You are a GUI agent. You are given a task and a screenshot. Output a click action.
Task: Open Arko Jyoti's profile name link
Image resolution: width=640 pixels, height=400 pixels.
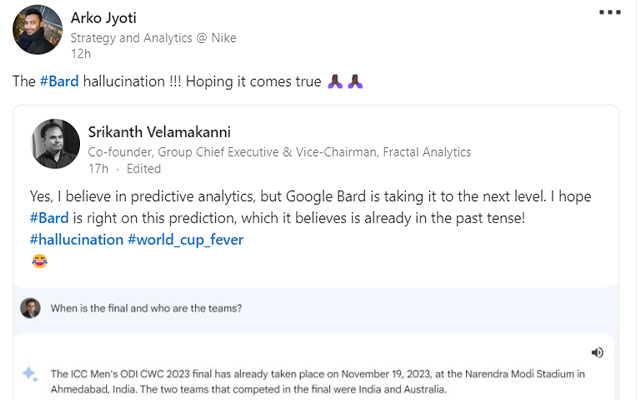pyautogui.click(x=104, y=18)
